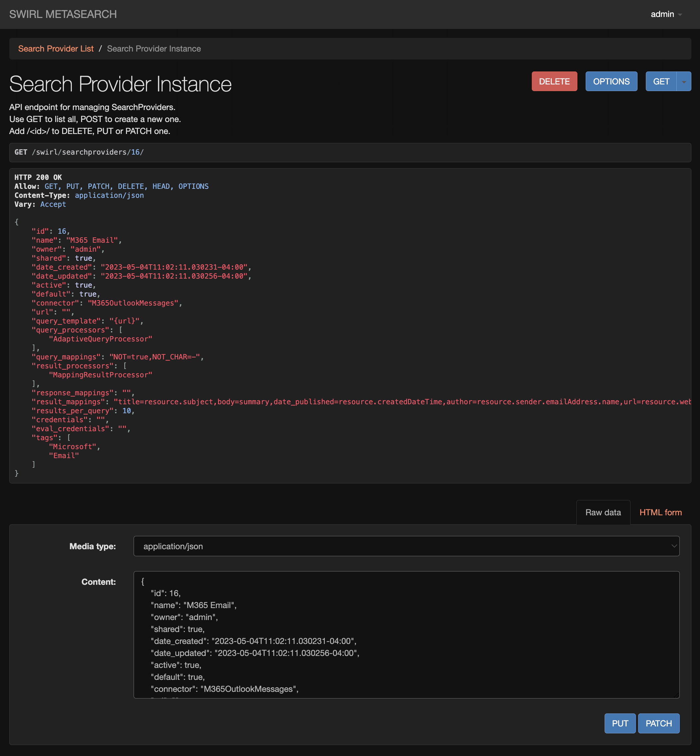700x756 pixels.
Task: Click the HTTP 200 OK status text
Action: coord(38,177)
